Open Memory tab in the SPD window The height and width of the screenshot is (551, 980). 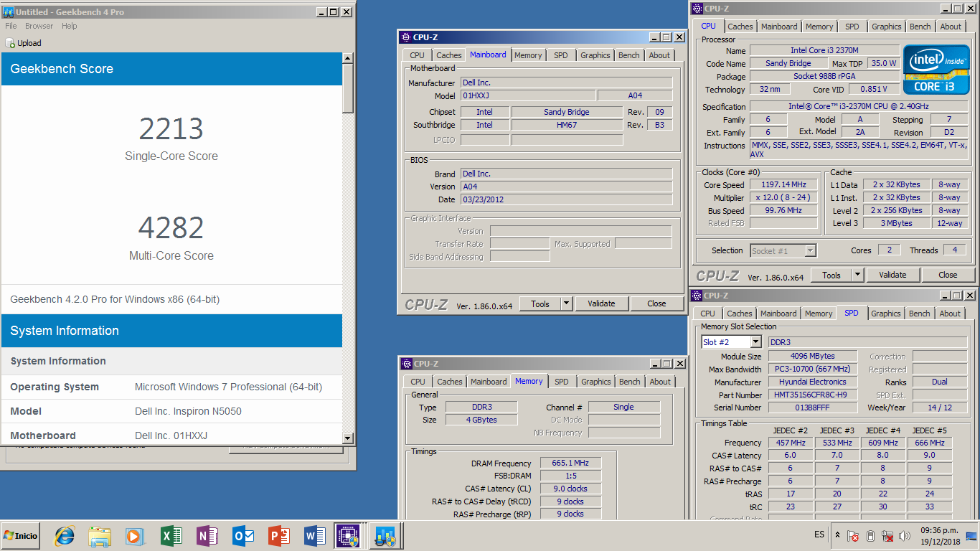tap(819, 314)
